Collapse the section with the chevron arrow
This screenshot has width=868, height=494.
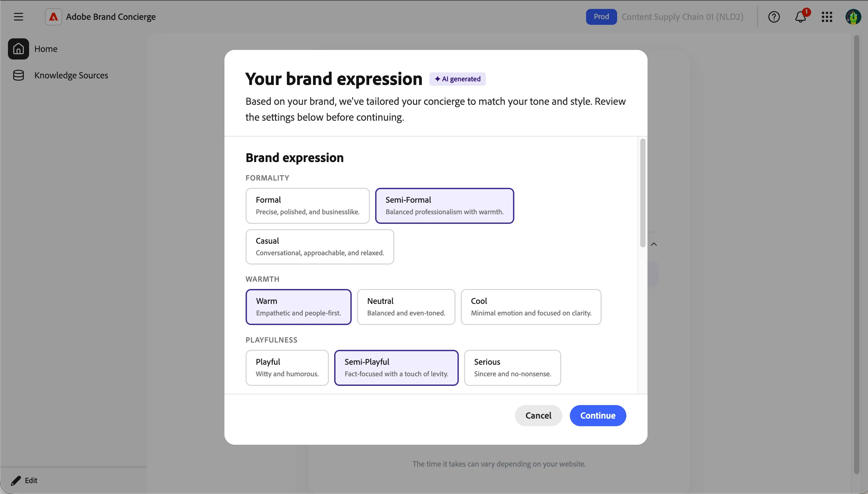(654, 244)
